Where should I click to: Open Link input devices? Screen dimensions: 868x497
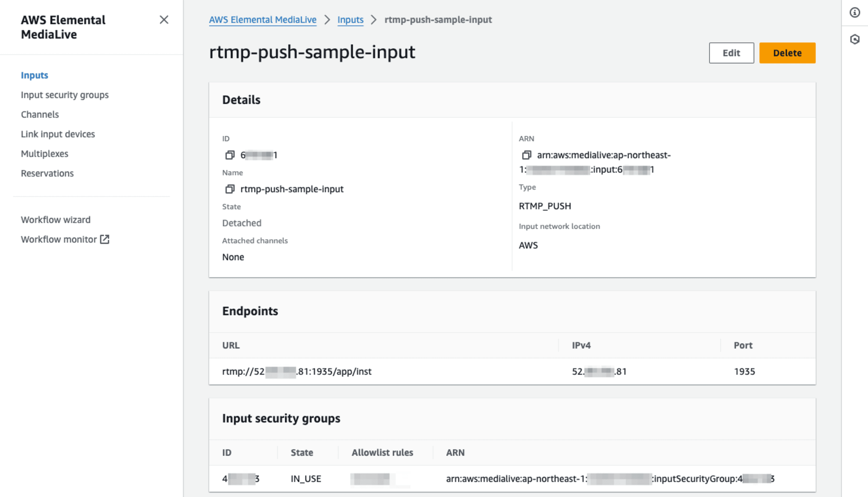(x=58, y=134)
